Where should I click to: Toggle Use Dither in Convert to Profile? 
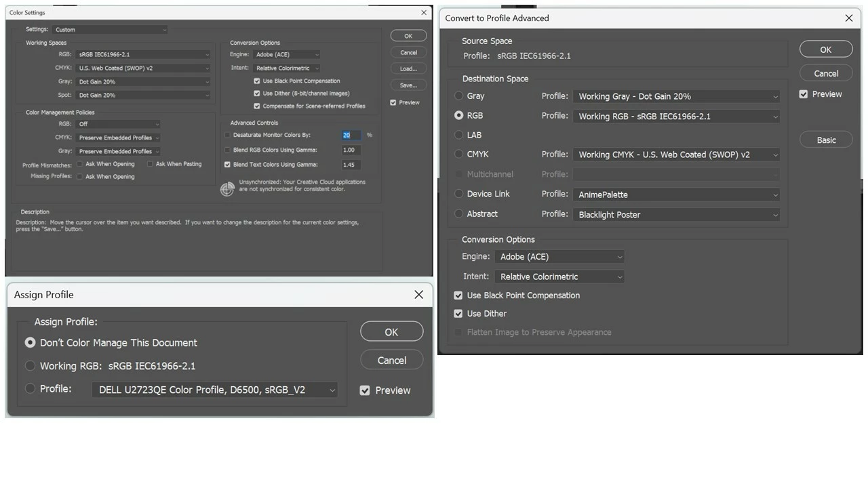click(458, 314)
